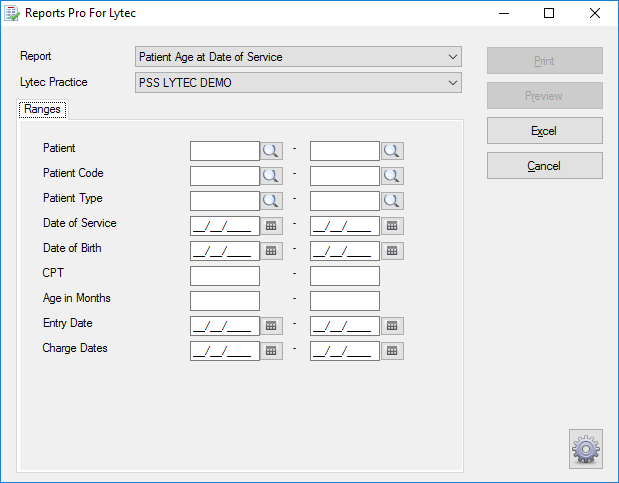
Task: Focus the starting Patient Code input field
Action: [225, 176]
